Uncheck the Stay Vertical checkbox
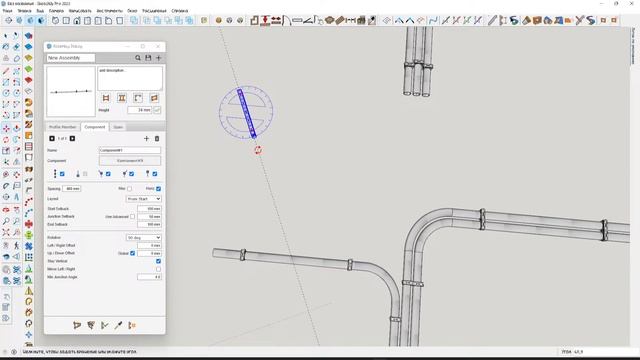 point(158,261)
